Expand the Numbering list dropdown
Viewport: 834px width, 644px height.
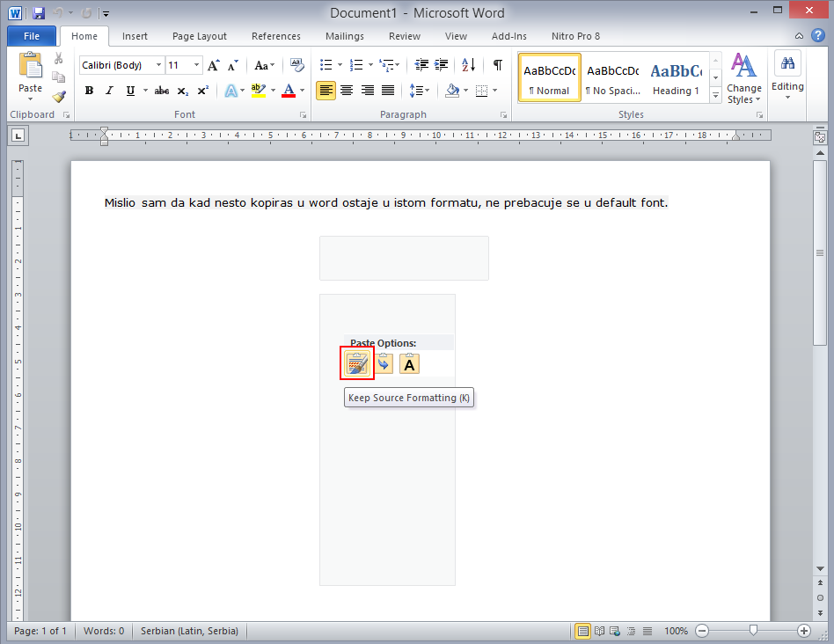370,65
